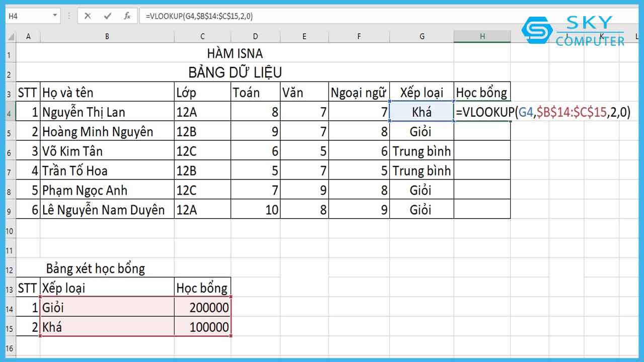Click the Khá cell in lookup table
This screenshot has height=362, width=644.
click(x=107, y=327)
